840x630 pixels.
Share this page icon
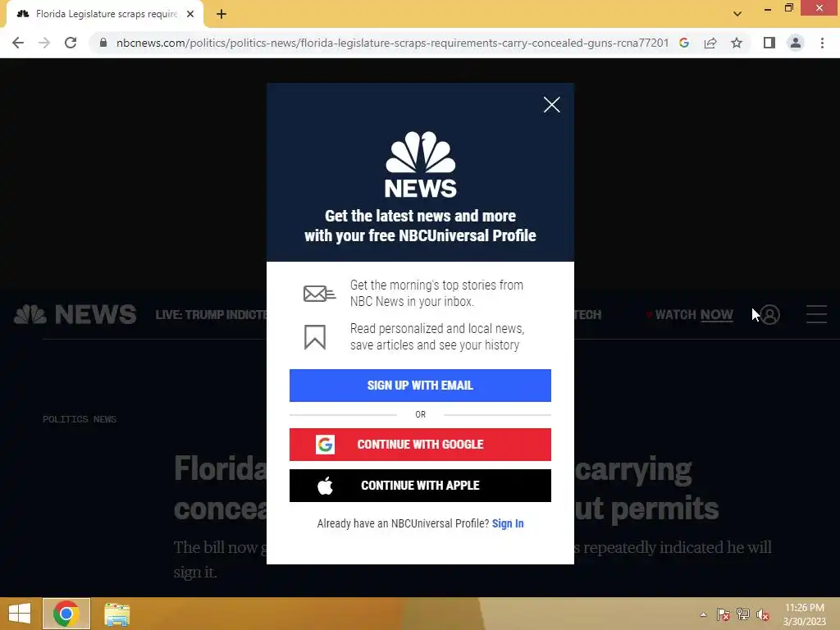tap(710, 43)
